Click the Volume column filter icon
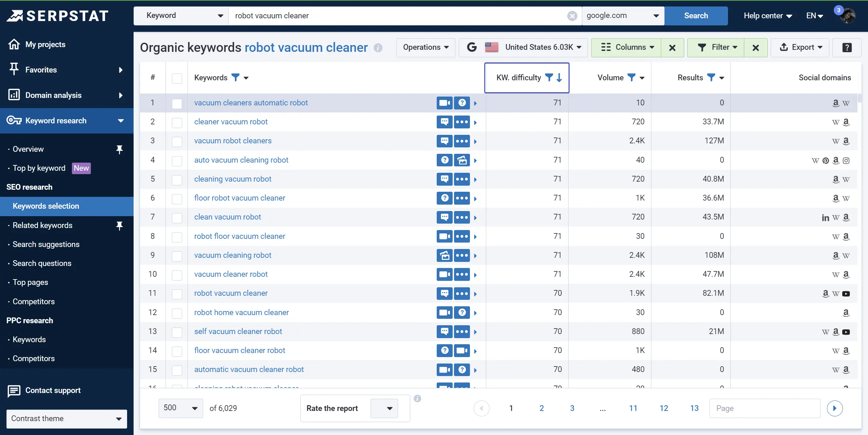Image resolution: width=868 pixels, height=435 pixels. pos(631,78)
